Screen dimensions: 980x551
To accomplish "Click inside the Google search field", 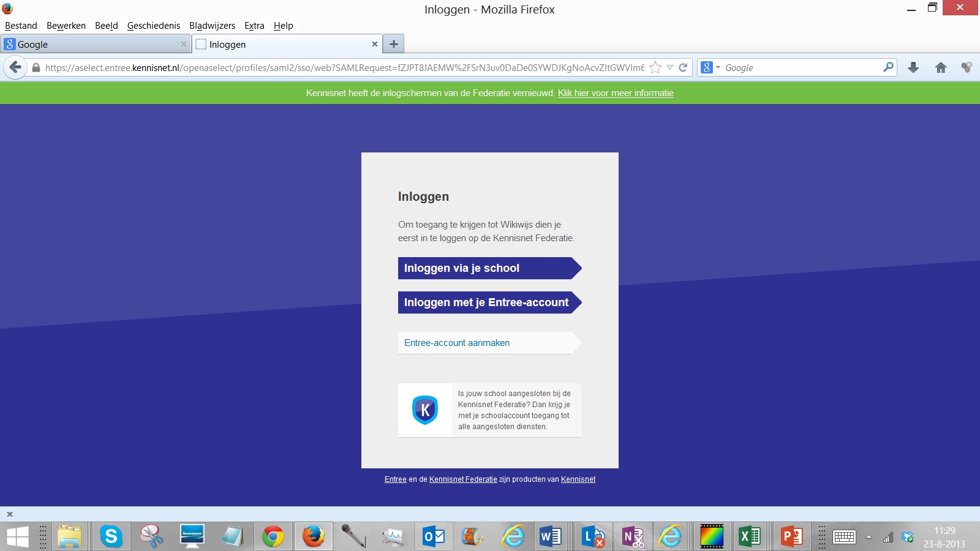I will 799,67.
